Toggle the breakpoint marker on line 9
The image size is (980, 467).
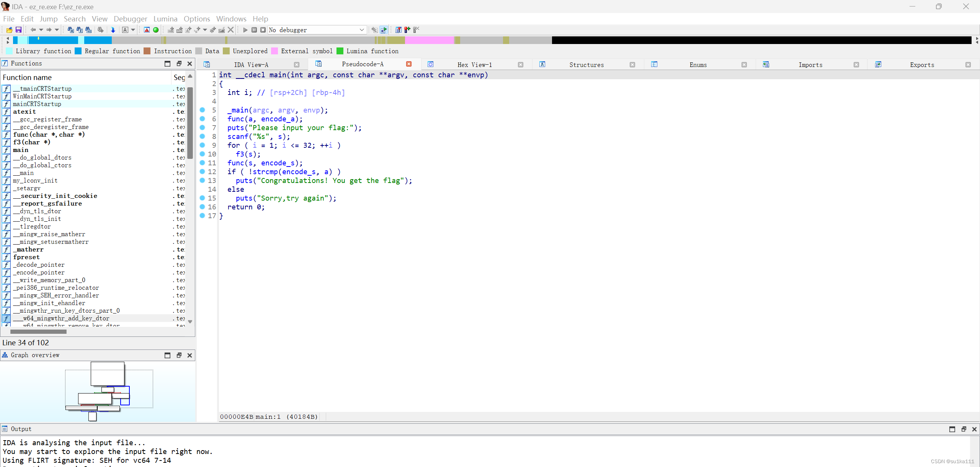click(202, 145)
